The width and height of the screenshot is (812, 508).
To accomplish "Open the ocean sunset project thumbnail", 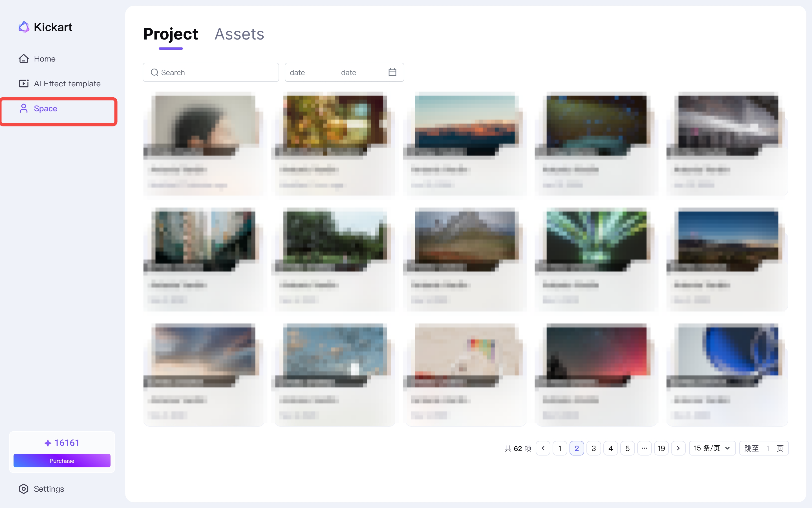I will (465, 124).
